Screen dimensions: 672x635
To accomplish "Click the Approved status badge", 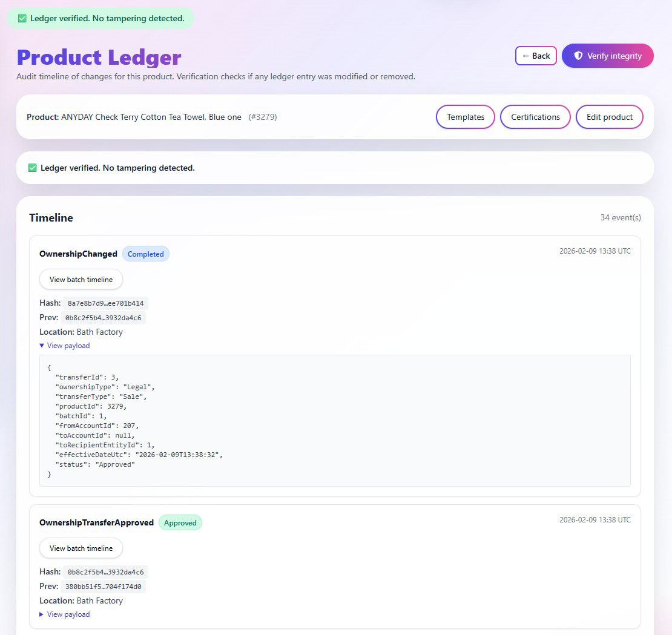I will pyautogui.click(x=180, y=523).
